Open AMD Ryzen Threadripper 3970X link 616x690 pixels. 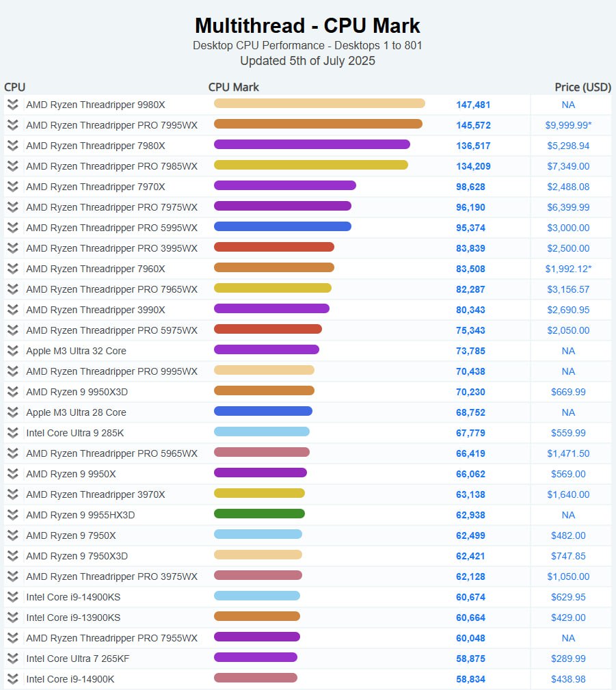(x=96, y=494)
